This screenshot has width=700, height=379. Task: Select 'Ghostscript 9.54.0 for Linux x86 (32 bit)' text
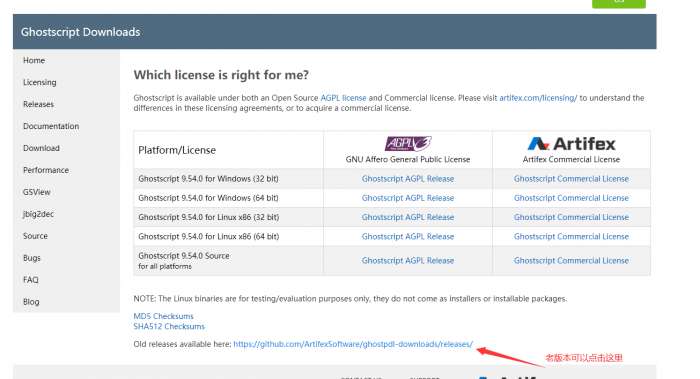(x=208, y=217)
